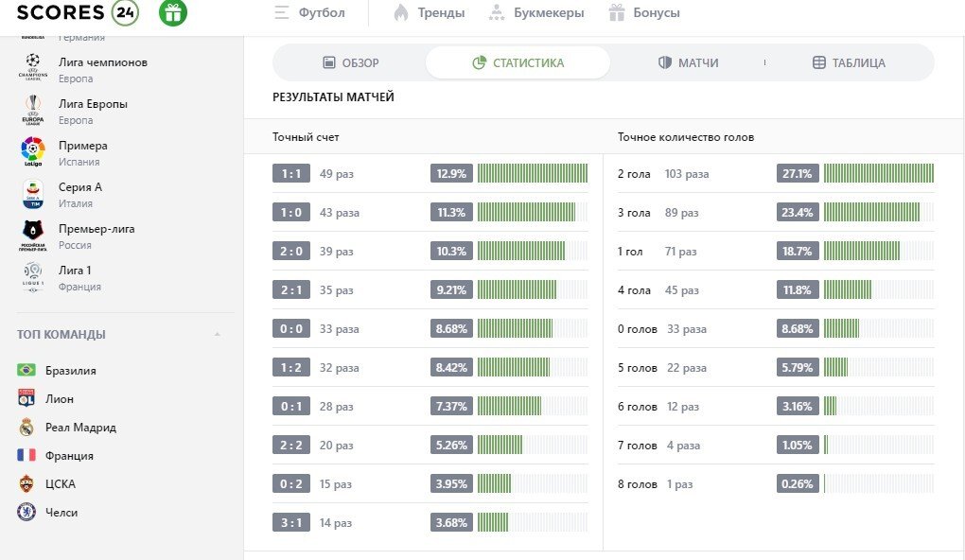
Task: Open the Scores24 logo home link
Action: [78, 12]
